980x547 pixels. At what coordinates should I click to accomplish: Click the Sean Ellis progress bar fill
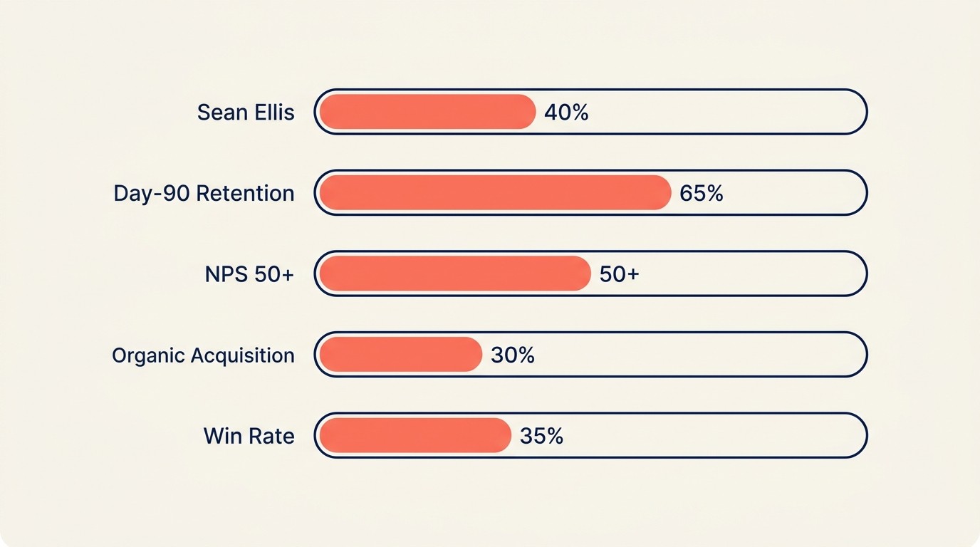(x=427, y=112)
